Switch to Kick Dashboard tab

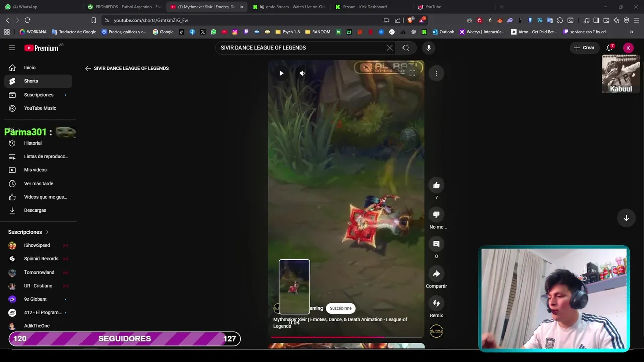point(371,7)
